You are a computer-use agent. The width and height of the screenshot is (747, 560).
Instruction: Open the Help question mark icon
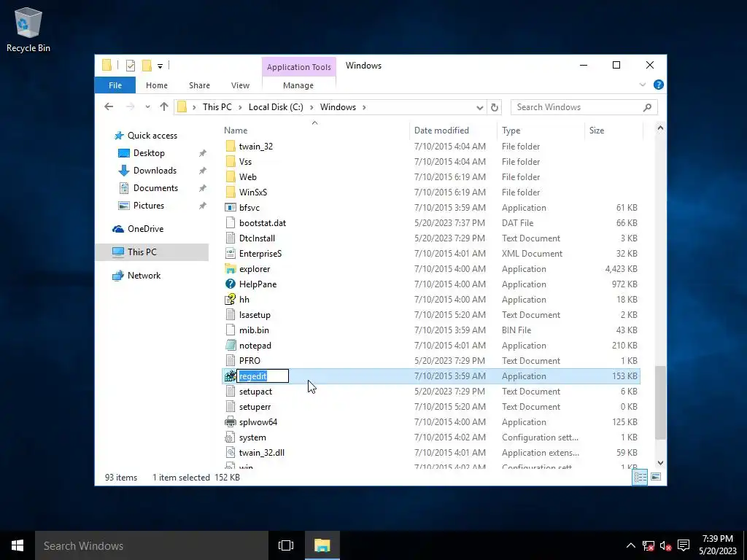click(x=659, y=85)
